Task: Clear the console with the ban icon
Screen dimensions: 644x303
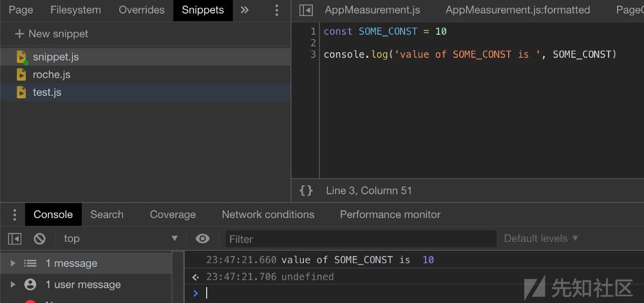Action: point(40,239)
